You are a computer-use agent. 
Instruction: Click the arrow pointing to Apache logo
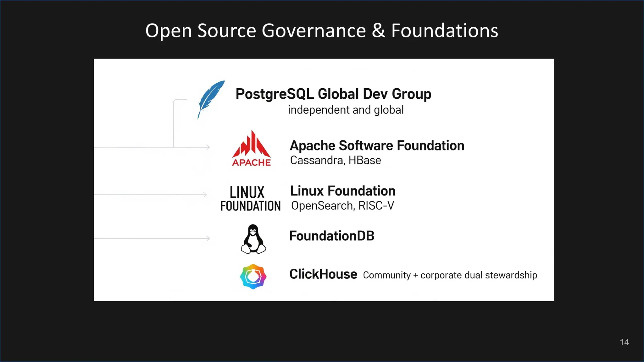tap(208, 147)
